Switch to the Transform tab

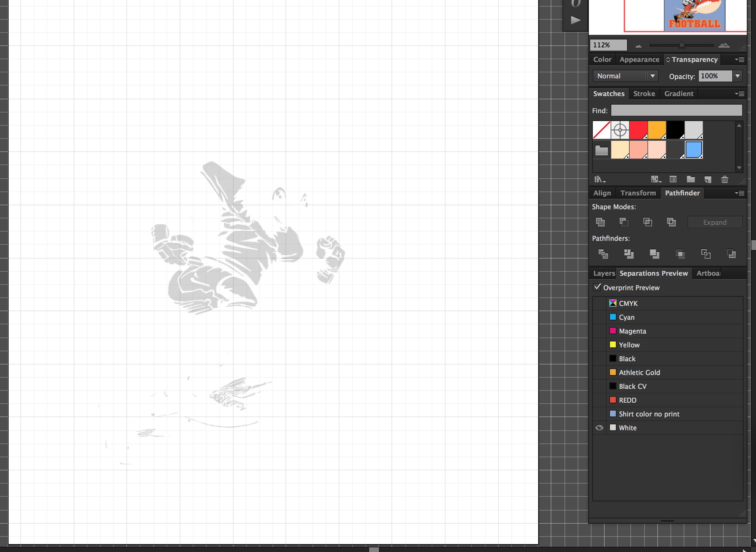pos(638,193)
